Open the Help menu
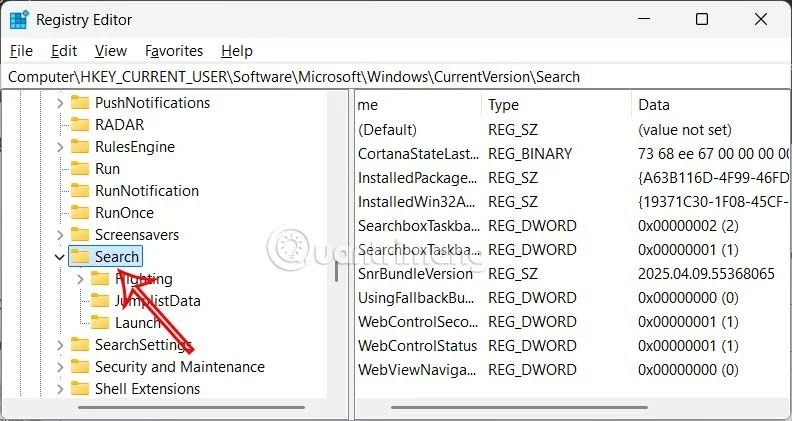Image resolution: width=792 pixels, height=421 pixels. point(237,51)
